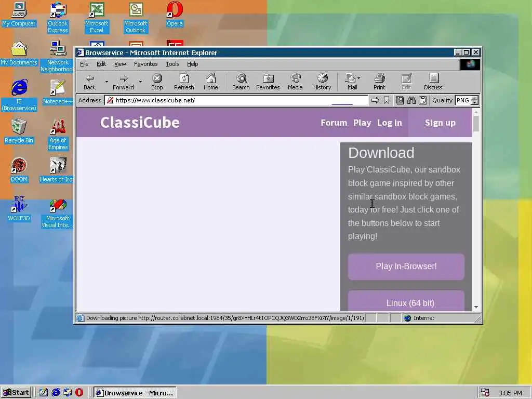The image size is (532, 399).
Task: Click the 3:05 PM clock in the tray
Action: coord(510,393)
